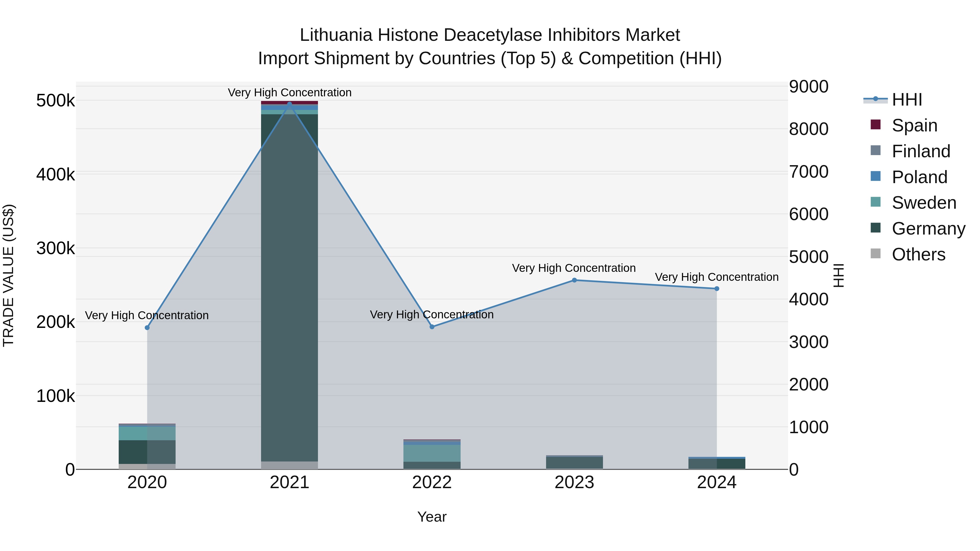The width and height of the screenshot is (980, 551).
Task: Click the Poland blue swatch in the legend
Action: tap(875, 176)
